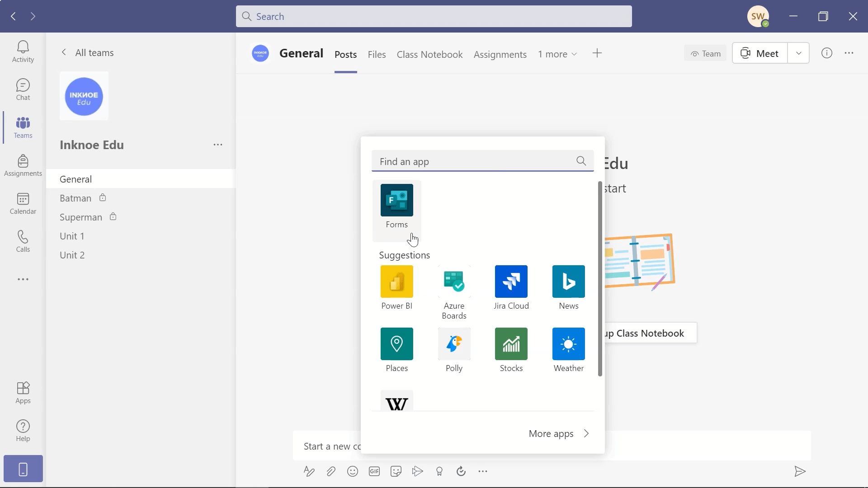Toggle the Assignments sidebar panel
Image resolution: width=868 pixels, height=488 pixels.
(x=23, y=165)
